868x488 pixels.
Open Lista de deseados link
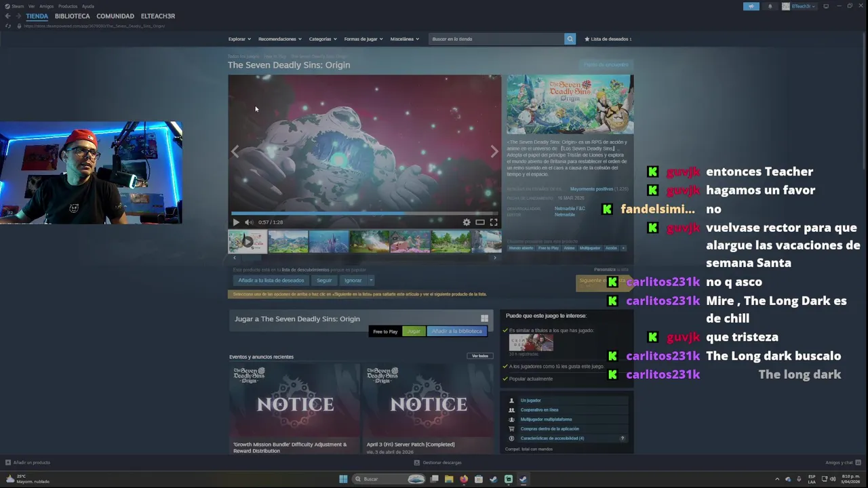tap(608, 39)
